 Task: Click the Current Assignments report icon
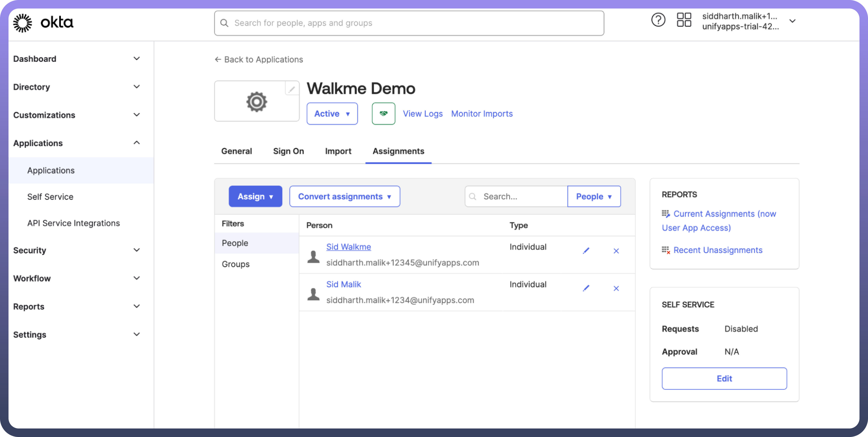pyautogui.click(x=666, y=214)
